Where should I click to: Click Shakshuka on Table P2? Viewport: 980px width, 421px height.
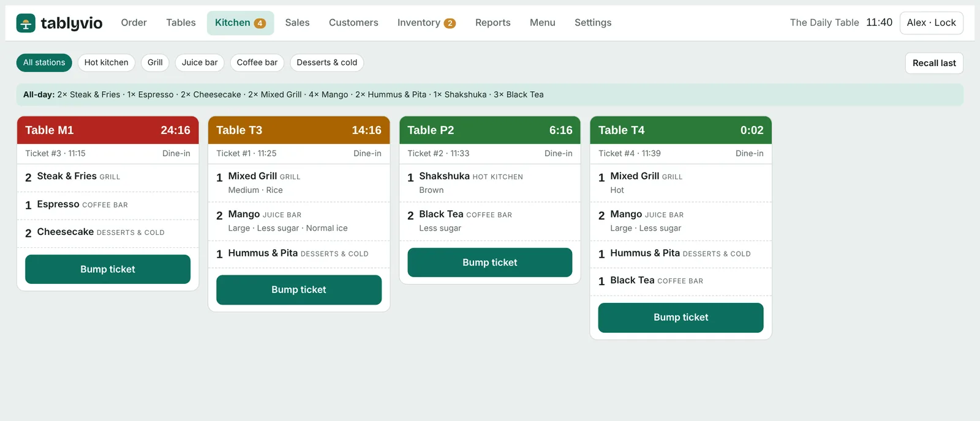[x=490, y=183]
